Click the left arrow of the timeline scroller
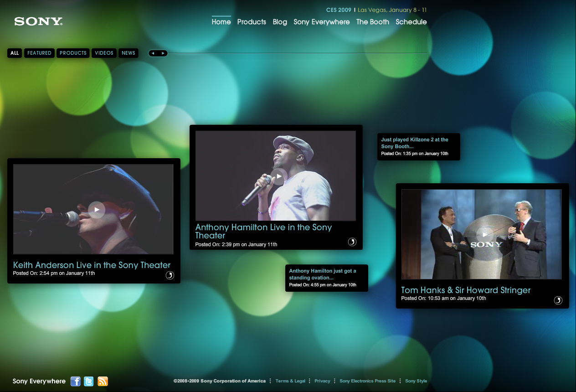Image resolution: width=576 pixels, height=392 pixels. 153,53
